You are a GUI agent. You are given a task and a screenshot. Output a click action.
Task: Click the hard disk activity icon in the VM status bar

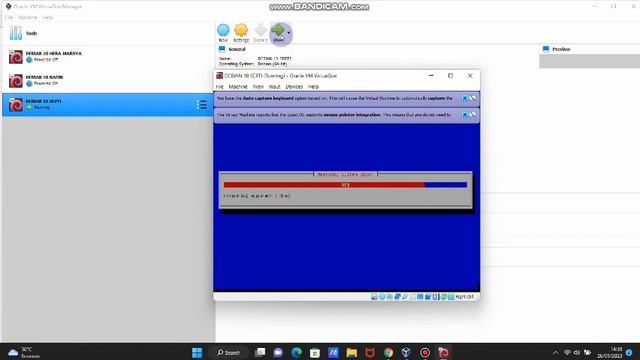tap(374, 297)
